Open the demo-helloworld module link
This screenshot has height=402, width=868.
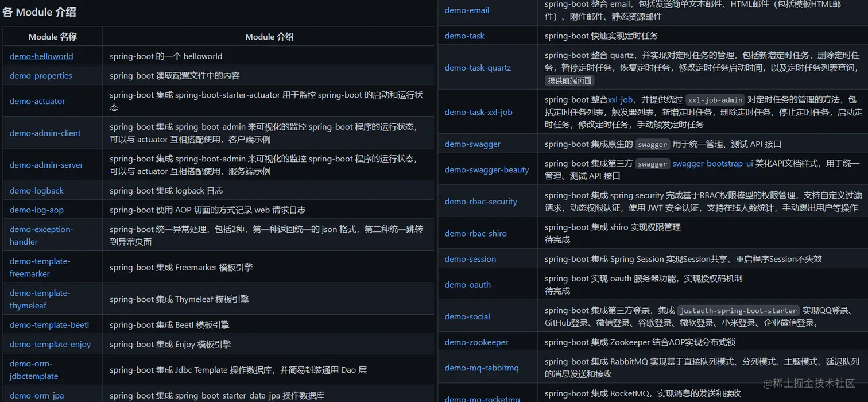(41, 56)
